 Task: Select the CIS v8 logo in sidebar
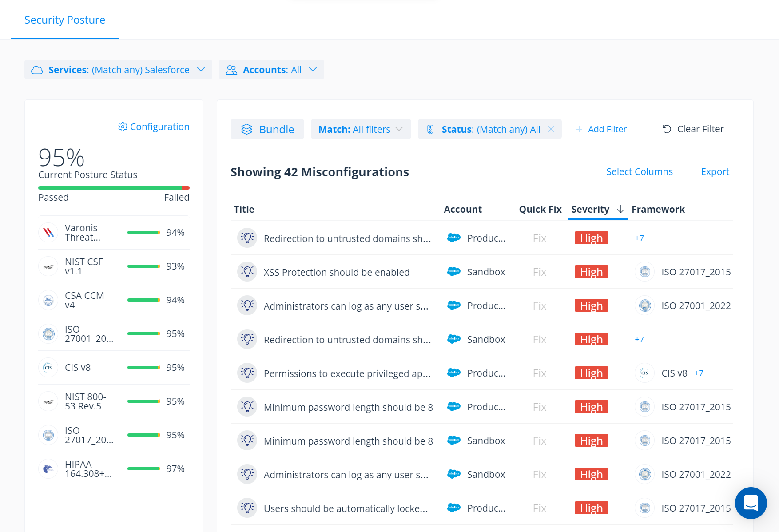point(48,368)
